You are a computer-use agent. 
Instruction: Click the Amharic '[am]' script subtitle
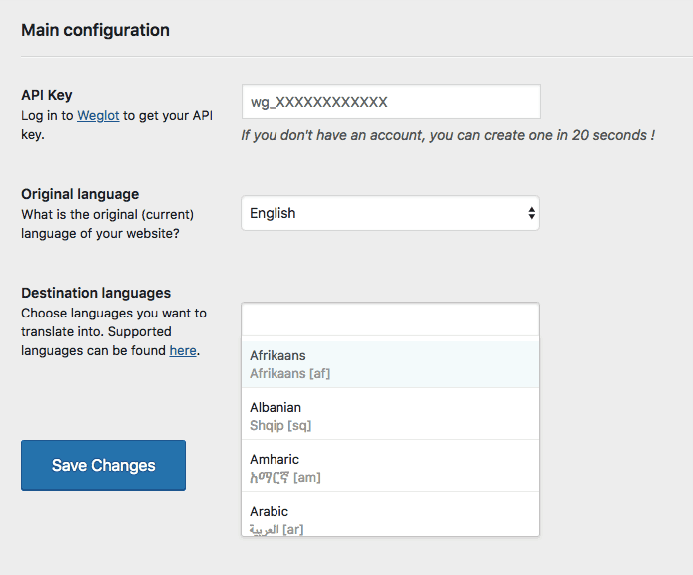click(x=285, y=477)
